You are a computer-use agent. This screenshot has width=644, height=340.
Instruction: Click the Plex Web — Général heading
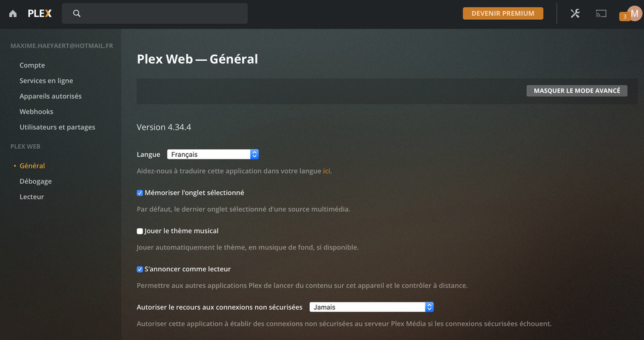pos(197,59)
